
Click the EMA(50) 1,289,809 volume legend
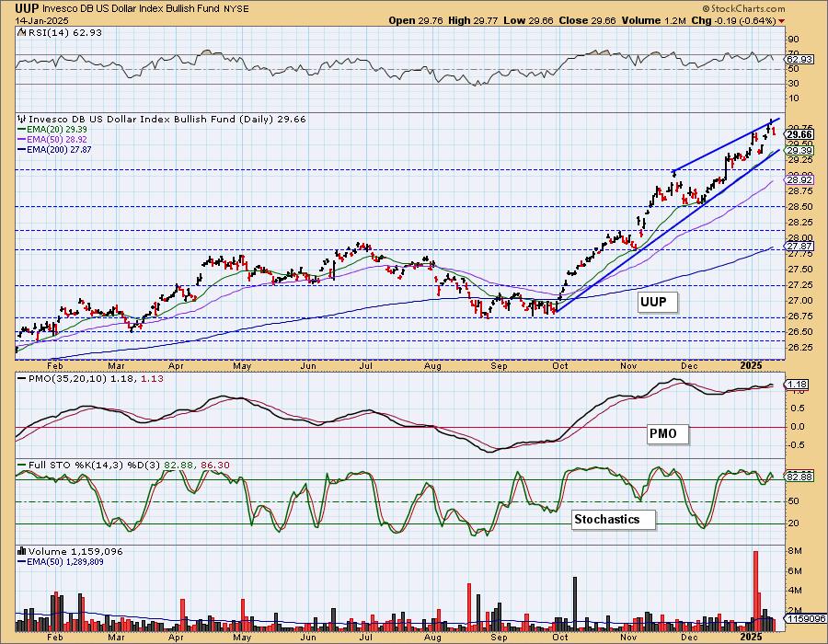65,562
